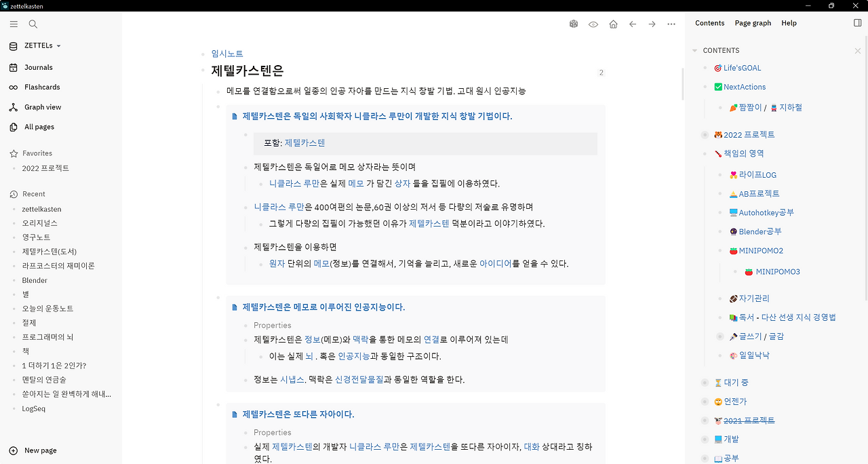Open the left sidebar hamburger menu
The height and width of the screenshot is (464, 868).
pyautogui.click(x=14, y=24)
